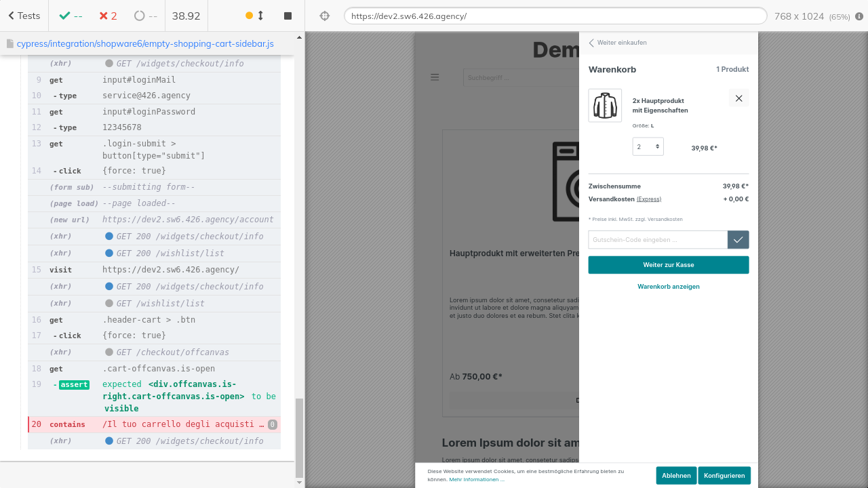
Task: Click the selector playground crosshair icon
Action: pyautogui.click(x=324, y=16)
